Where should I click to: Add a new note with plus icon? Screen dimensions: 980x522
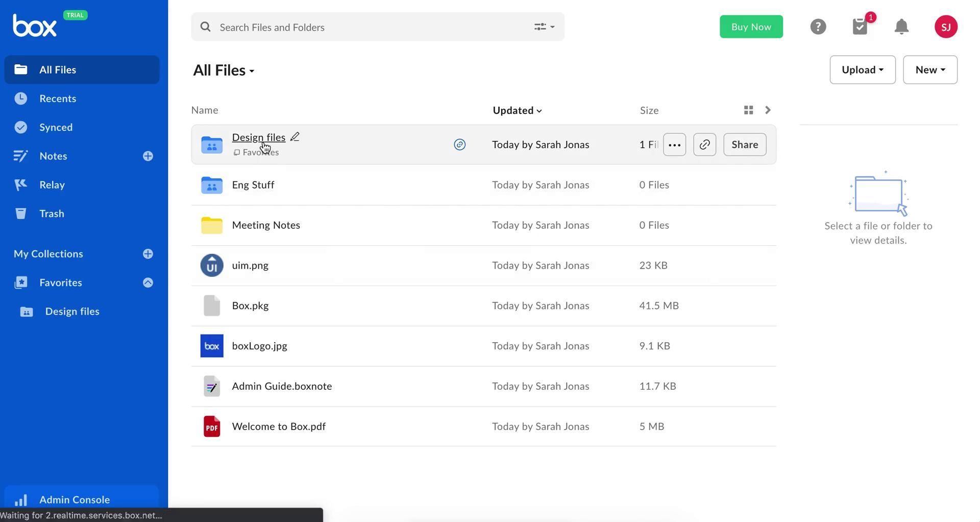click(148, 156)
